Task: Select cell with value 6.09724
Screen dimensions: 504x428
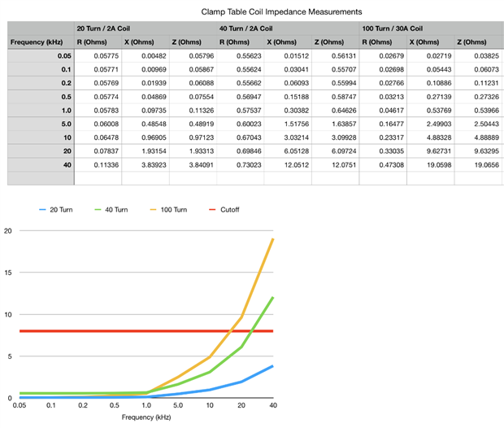Action: (x=336, y=151)
